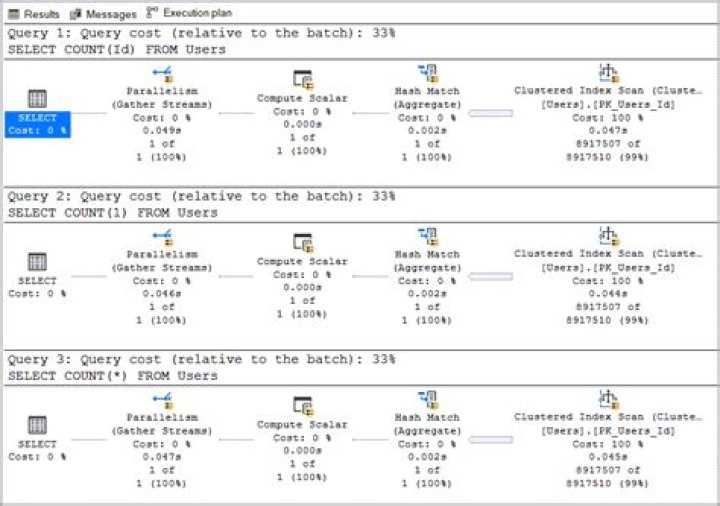Viewport: 720px width, 506px height.
Task: Select Hash Match Aggregate icon in Query 1
Action: (x=428, y=73)
